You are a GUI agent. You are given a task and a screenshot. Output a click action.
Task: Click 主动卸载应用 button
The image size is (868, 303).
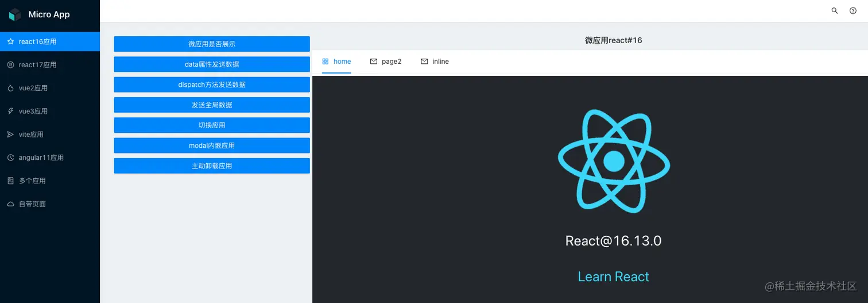coord(212,166)
